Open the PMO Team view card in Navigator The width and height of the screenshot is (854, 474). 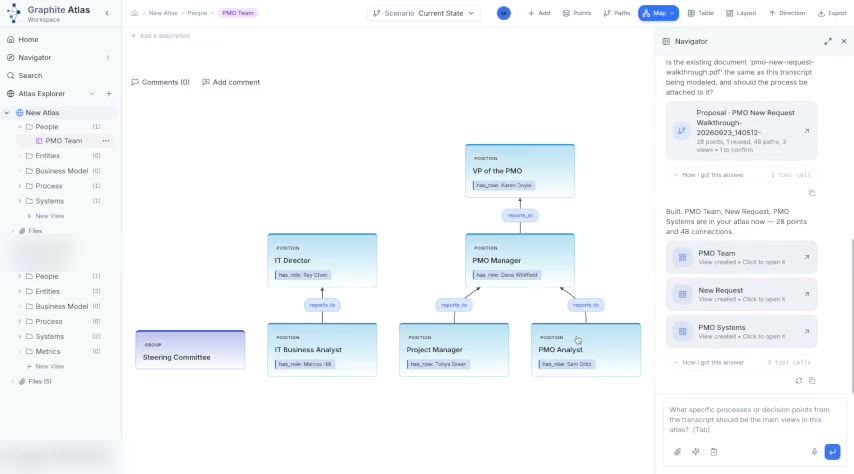tap(741, 257)
